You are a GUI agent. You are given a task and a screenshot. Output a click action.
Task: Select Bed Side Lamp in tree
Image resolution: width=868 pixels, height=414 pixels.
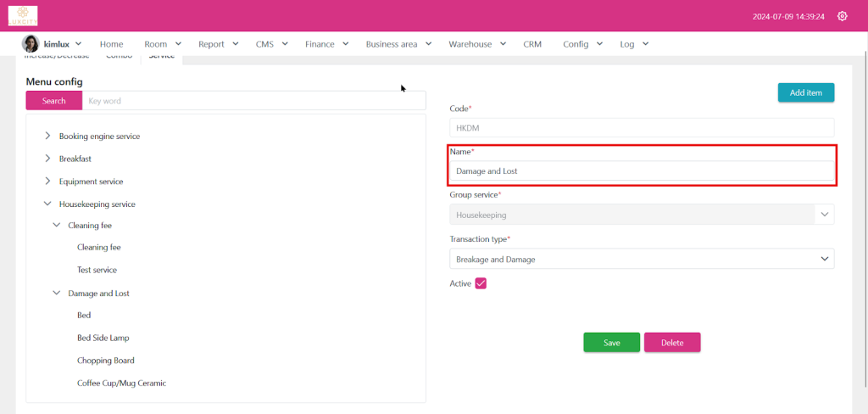point(103,338)
